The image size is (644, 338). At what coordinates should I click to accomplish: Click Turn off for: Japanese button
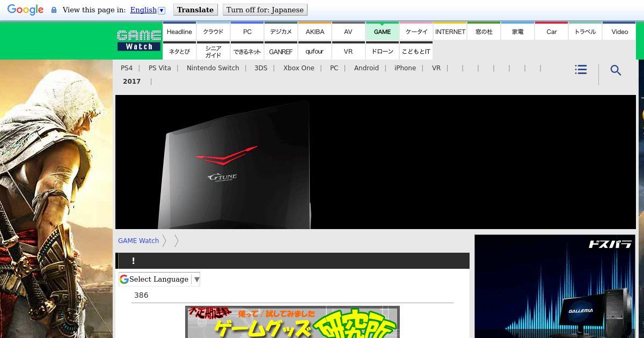265,10
